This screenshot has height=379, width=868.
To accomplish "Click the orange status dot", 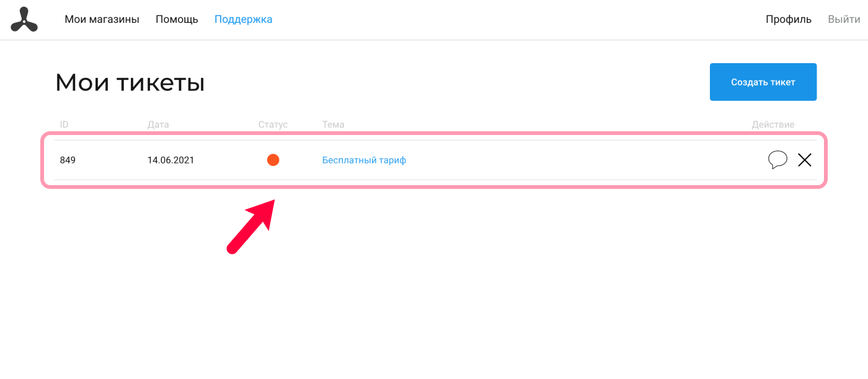I will (273, 160).
